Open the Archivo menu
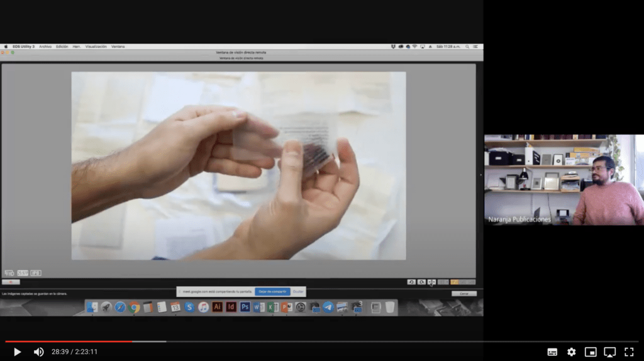The height and width of the screenshot is (361, 644). click(x=45, y=47)
